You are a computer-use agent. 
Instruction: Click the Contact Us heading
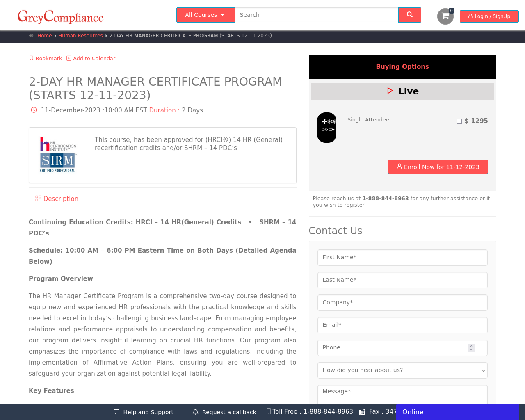pyautogui.click(x=336, y=231)
